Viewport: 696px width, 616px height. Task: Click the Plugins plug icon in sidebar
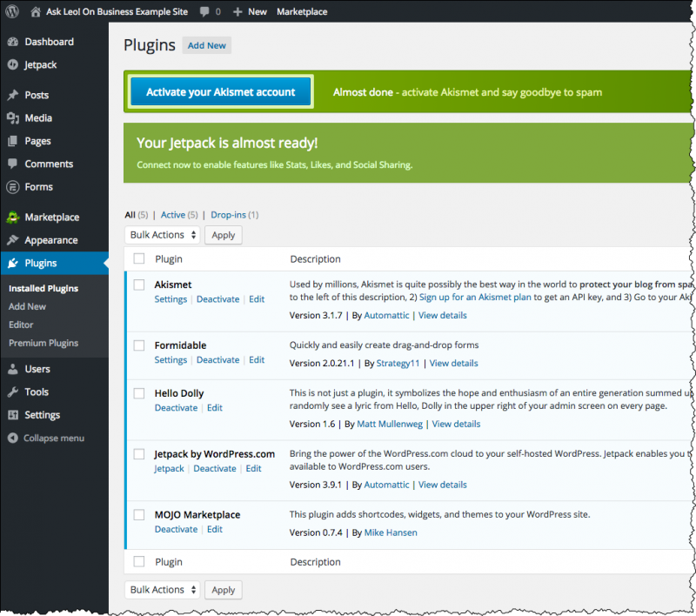coord(13,263)
